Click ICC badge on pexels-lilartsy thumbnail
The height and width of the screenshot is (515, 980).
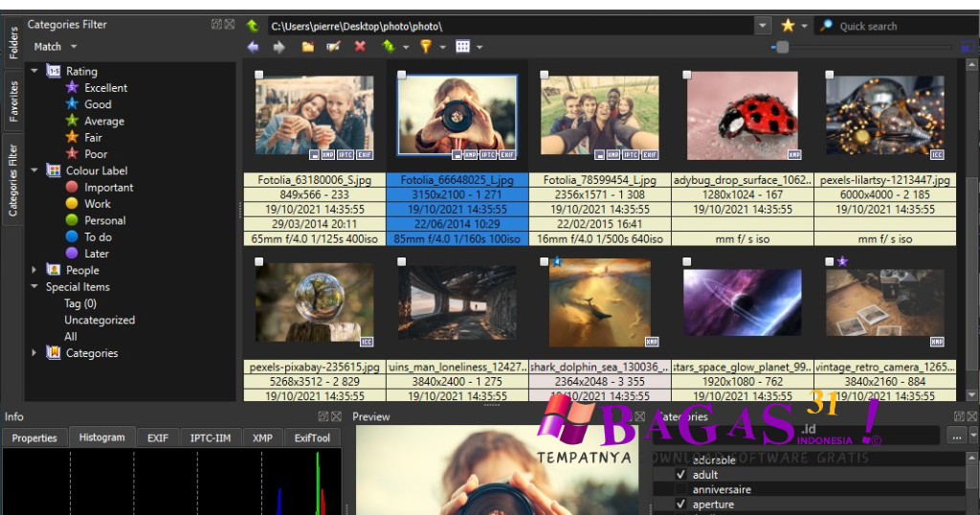937,154
